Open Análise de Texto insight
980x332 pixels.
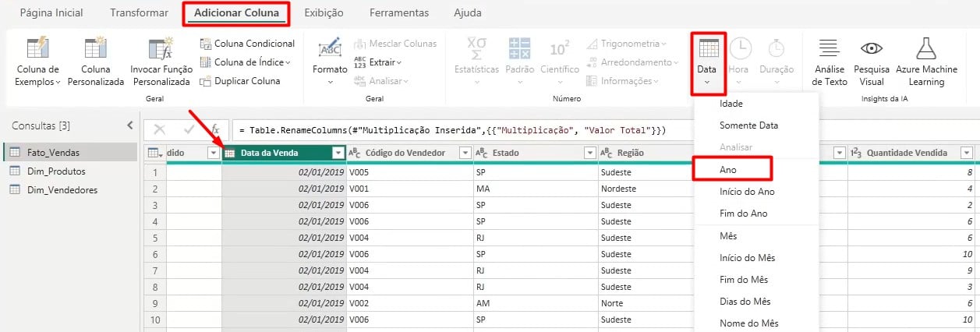pyautogui.click(x=830, y=61)
